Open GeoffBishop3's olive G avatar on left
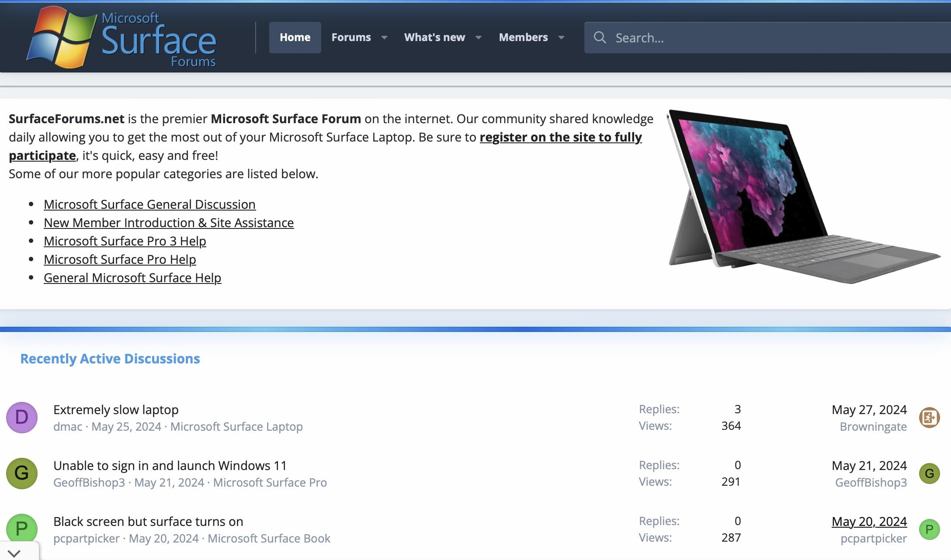Image resolution: width=951 pixels, height=560 pixels. coord(22,474)
